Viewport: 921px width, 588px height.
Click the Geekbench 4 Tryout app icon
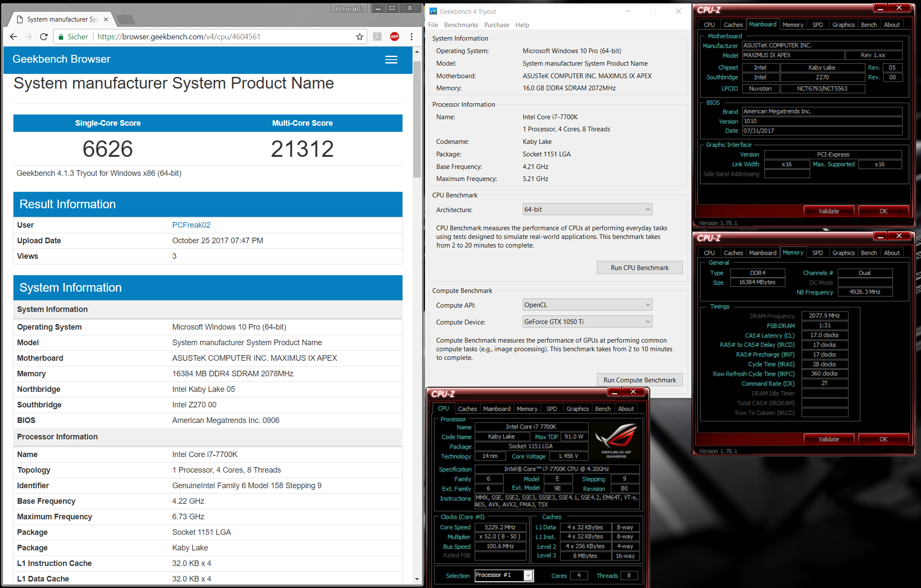point(433,11)
